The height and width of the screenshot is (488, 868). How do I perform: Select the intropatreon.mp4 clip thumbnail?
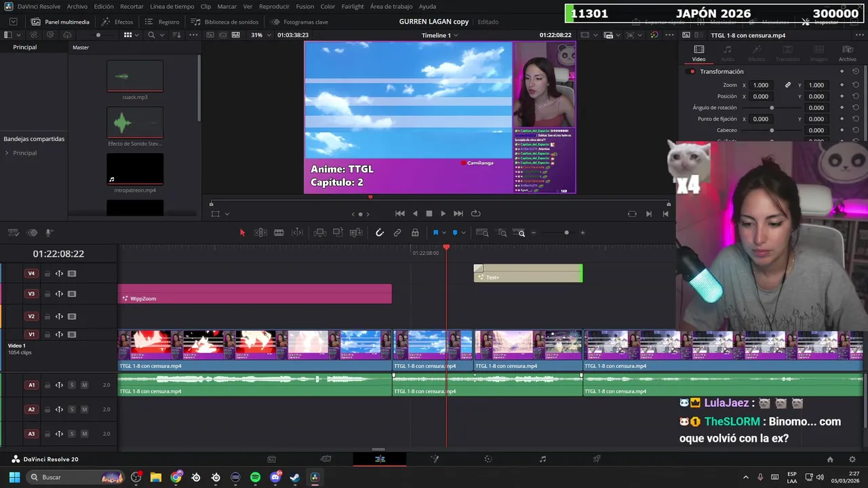click(135, 169)
